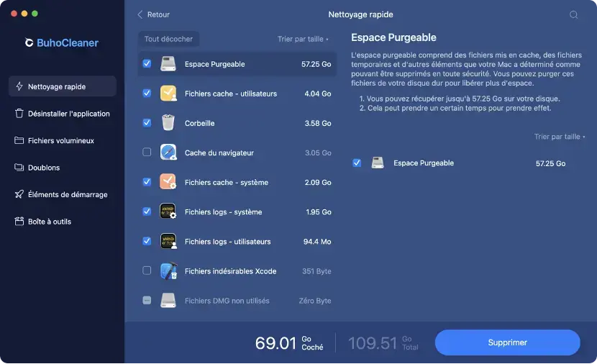Go back with the Retour button
This screenshot has height=364, width=597.
point(153,14)
